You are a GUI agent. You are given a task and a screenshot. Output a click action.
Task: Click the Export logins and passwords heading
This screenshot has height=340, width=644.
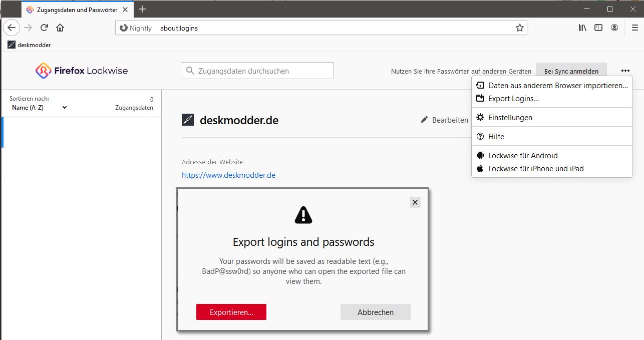click(x=303, y=242)
